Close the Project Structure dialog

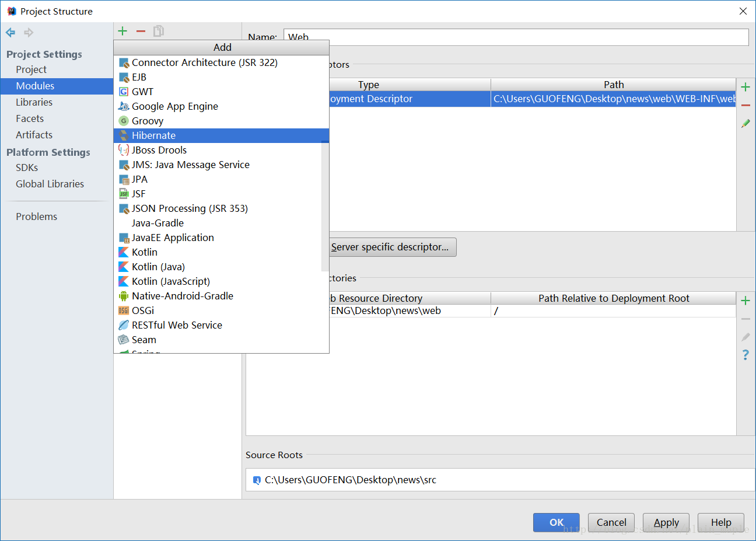[743, 11]
